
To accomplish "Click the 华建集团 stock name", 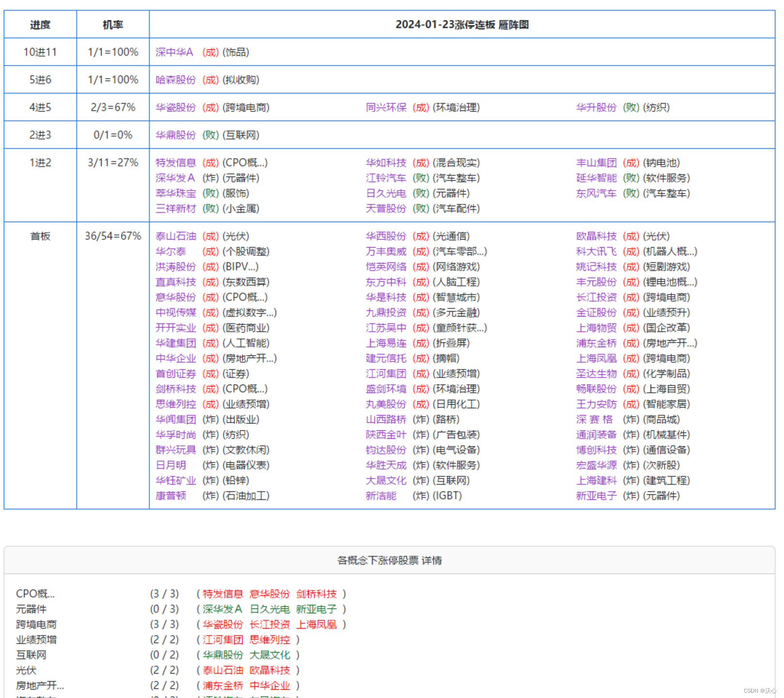I will (176, 343).
